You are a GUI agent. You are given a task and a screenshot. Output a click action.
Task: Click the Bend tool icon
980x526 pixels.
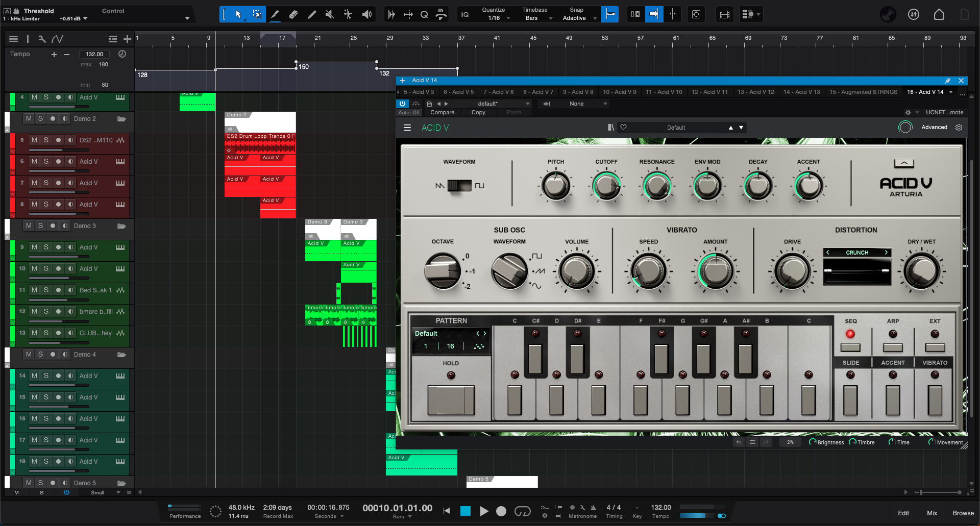pyautogui.click(x=348, y=14)
